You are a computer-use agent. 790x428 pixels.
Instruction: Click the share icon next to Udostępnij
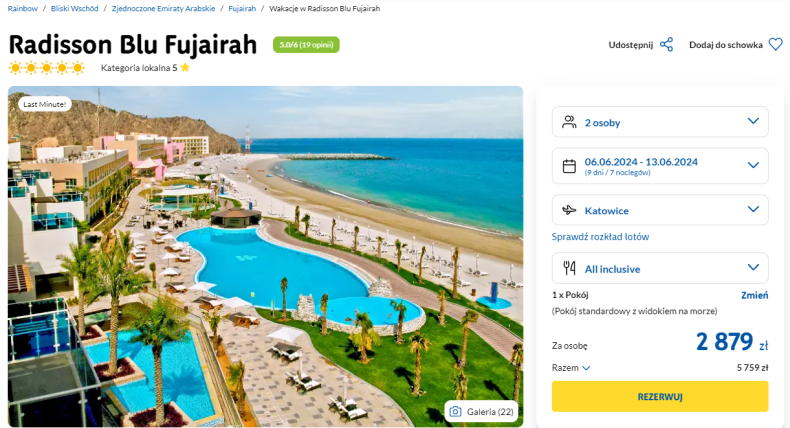tap(667, 44)
